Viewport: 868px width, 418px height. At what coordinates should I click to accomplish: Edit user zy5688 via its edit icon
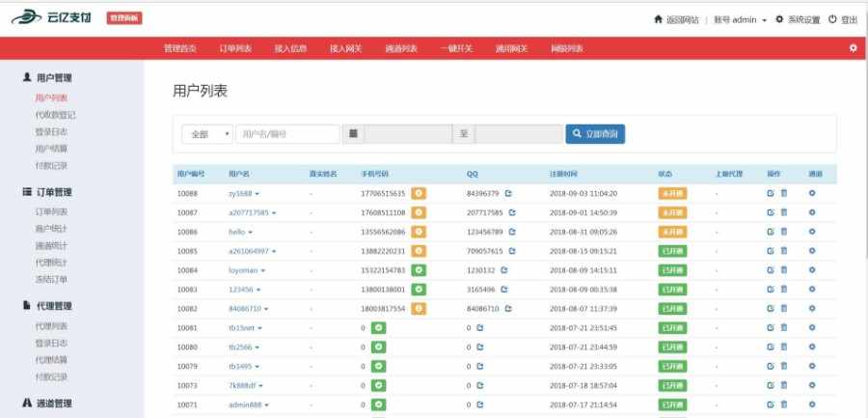pyautogui.click(x=771, y=193)
